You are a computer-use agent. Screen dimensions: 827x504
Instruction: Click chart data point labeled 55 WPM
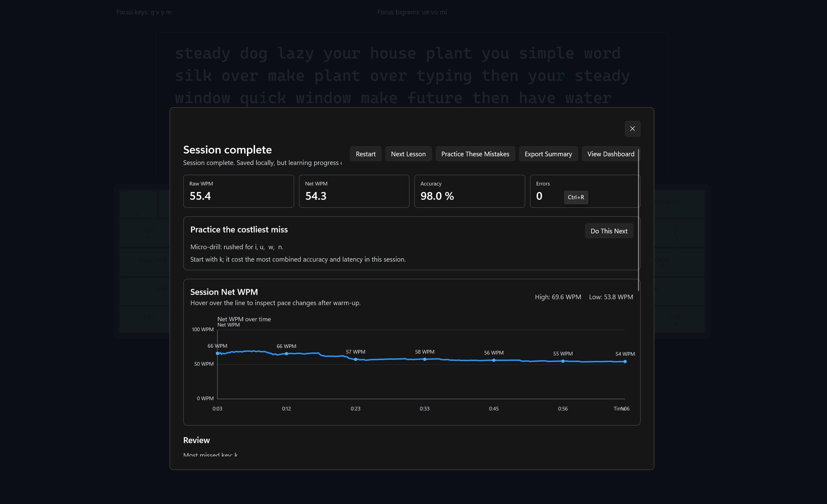click(563, 361)
